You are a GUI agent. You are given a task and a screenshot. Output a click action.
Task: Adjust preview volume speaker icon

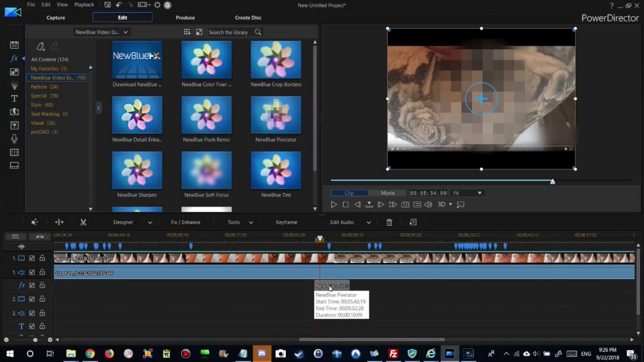point(428,205)
